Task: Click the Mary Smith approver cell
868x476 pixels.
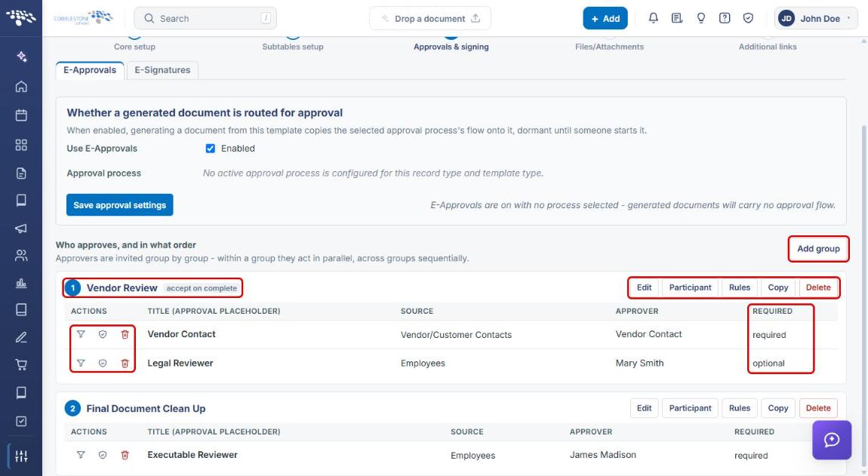Action: pos(639,363)
